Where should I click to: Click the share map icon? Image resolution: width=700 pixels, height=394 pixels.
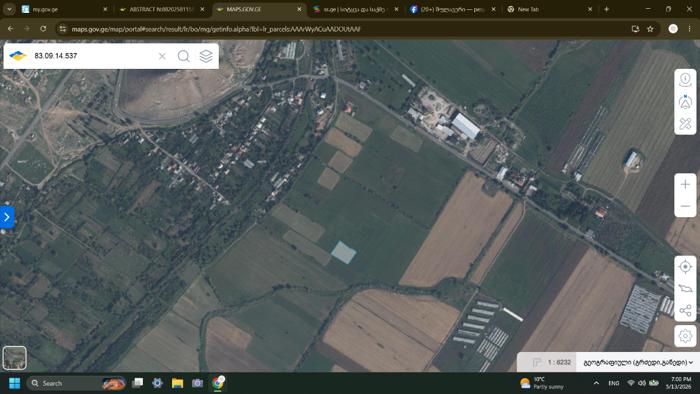[x=685, y=311]
